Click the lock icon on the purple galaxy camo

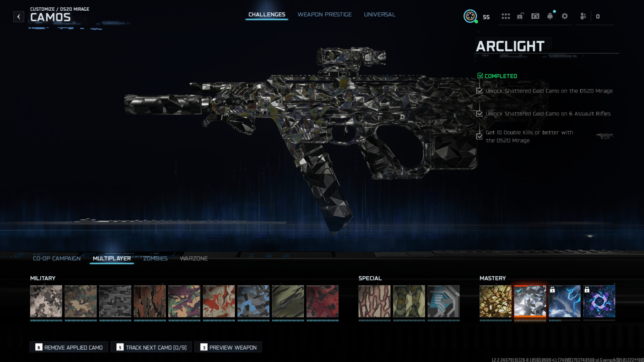coord(587,290)
